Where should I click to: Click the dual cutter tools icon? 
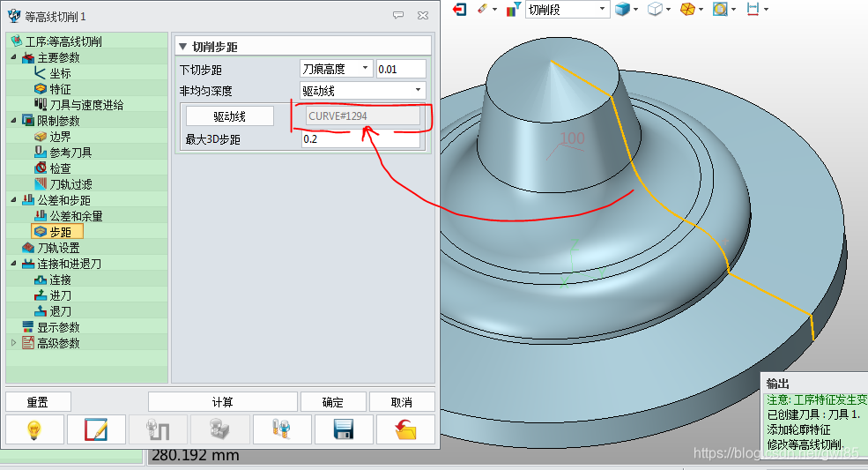click(281, 430)
